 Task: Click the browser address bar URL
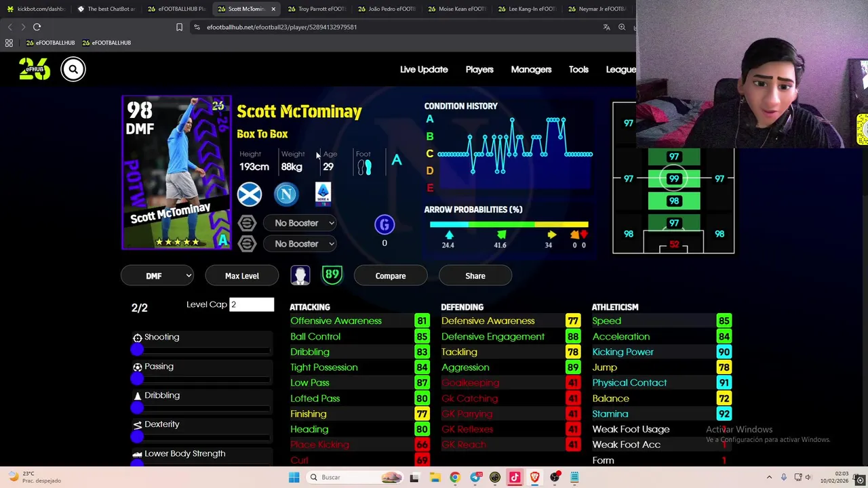coord(281,27)
